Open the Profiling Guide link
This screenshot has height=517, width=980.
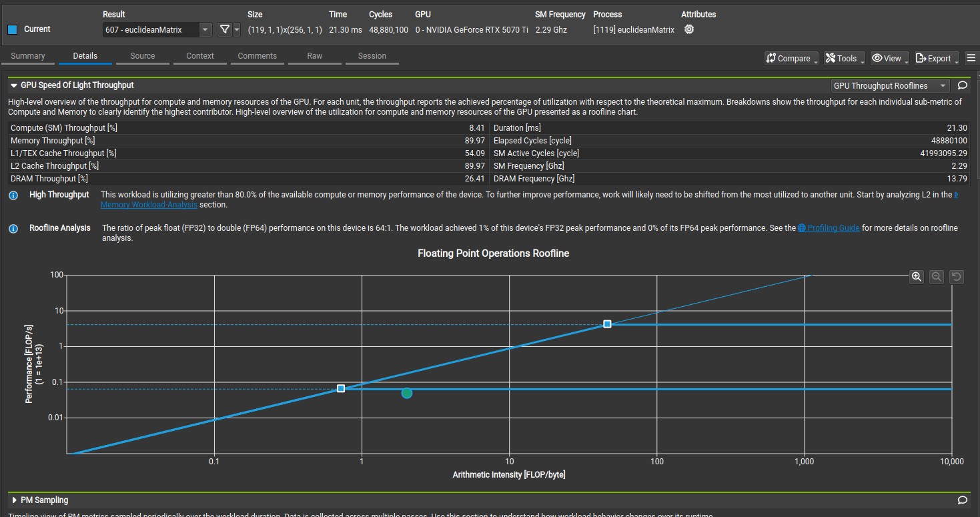[x=833, y=228]
